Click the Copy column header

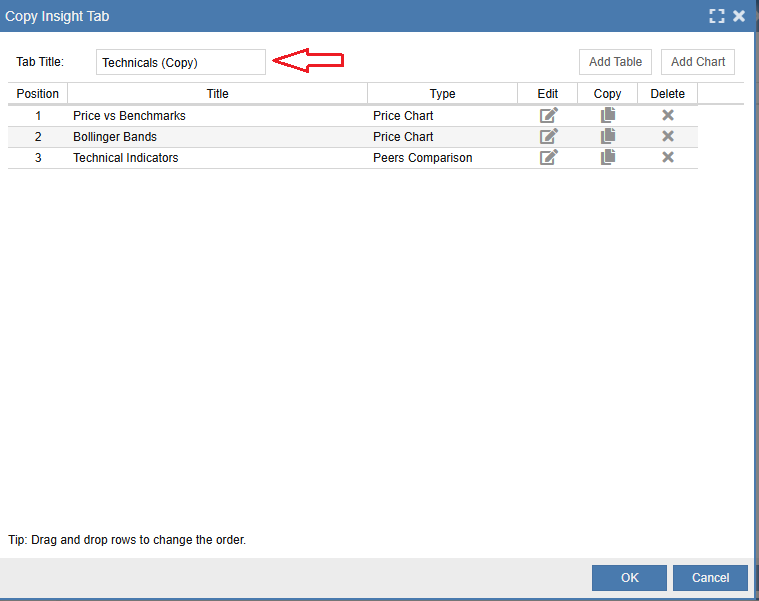[x=607, y=94]
